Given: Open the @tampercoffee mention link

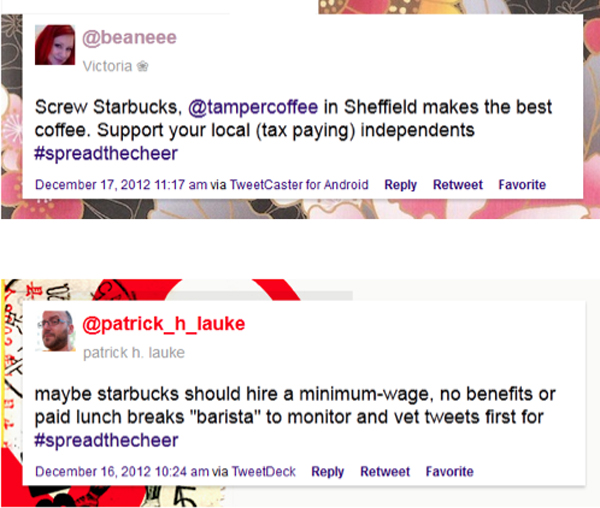Looking at the screenshot, I should coord(253,107).
